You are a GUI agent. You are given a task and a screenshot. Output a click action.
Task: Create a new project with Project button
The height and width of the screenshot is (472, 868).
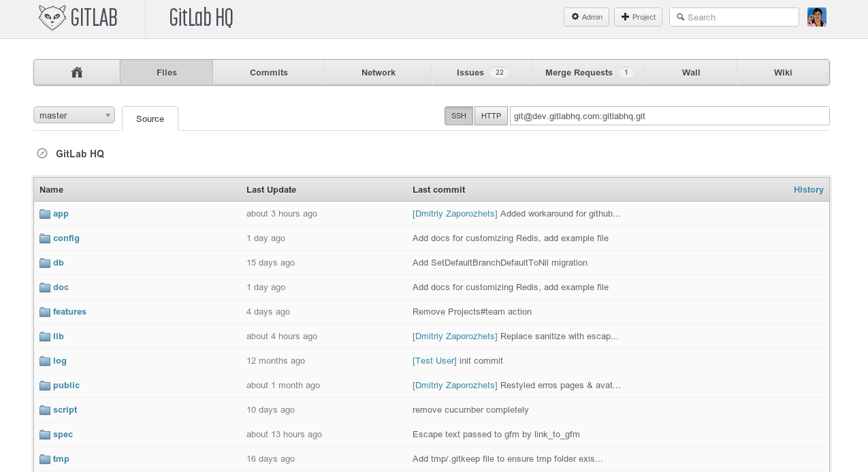(638, 17)
